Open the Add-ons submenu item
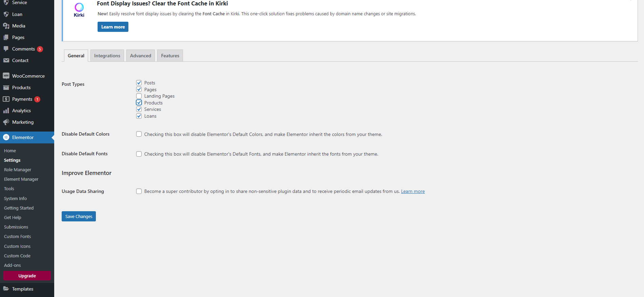This screenshot has width=644, height=297. coord(13,265)
